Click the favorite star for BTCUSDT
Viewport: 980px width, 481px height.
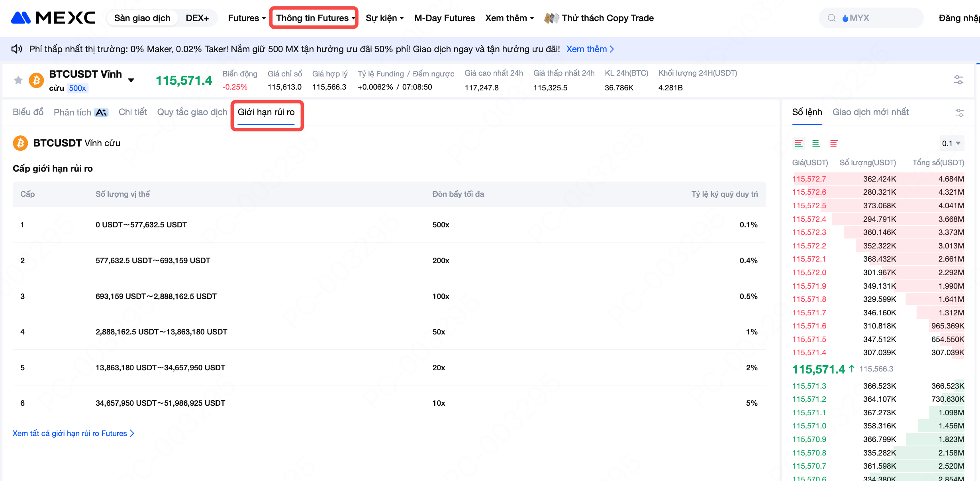[18, 80]
